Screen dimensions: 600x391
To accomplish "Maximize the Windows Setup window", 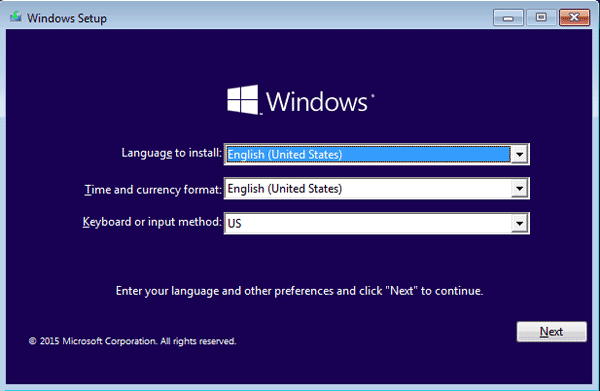I will coord(541,18).
